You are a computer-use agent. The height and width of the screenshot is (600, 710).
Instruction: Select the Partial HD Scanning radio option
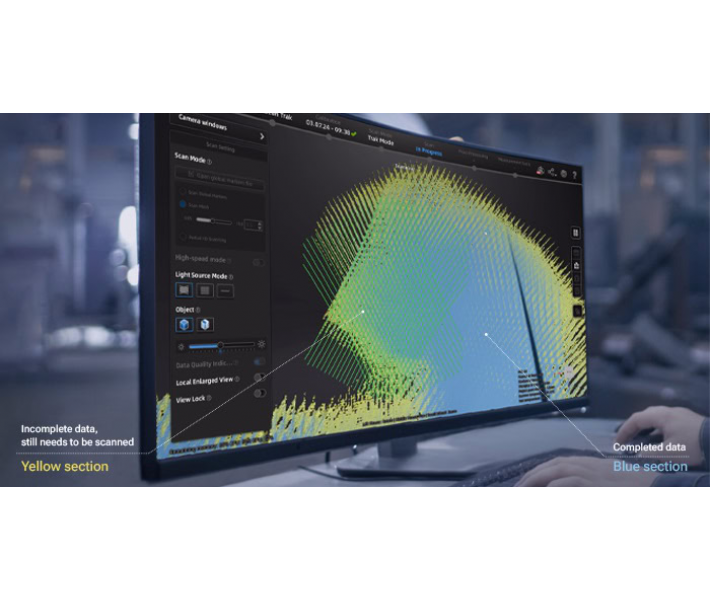[182, 236]
